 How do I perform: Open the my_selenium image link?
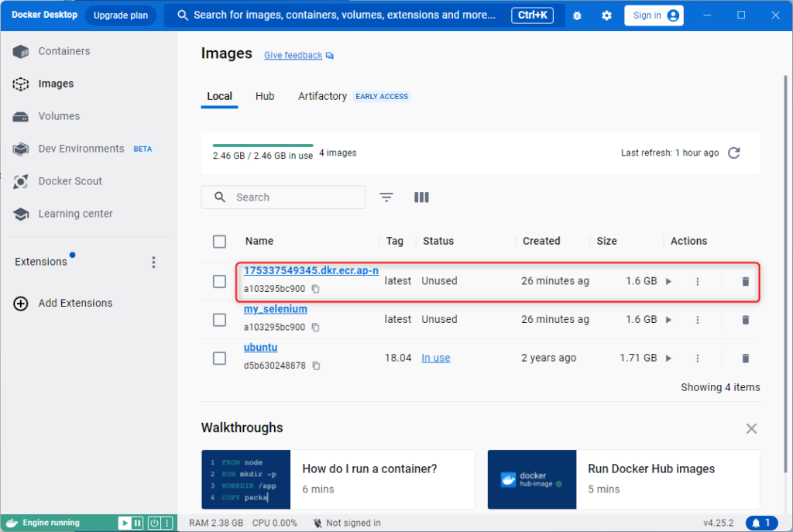coord(276,310)
